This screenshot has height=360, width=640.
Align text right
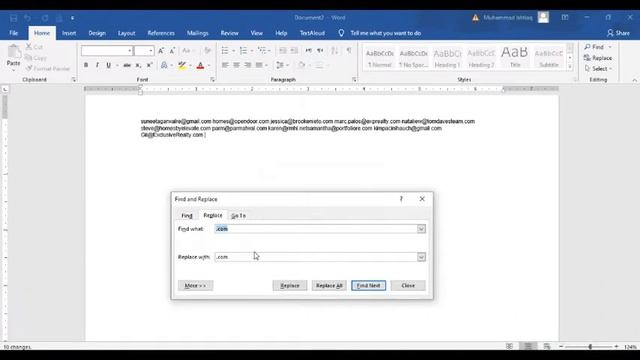tap(248, 65)
